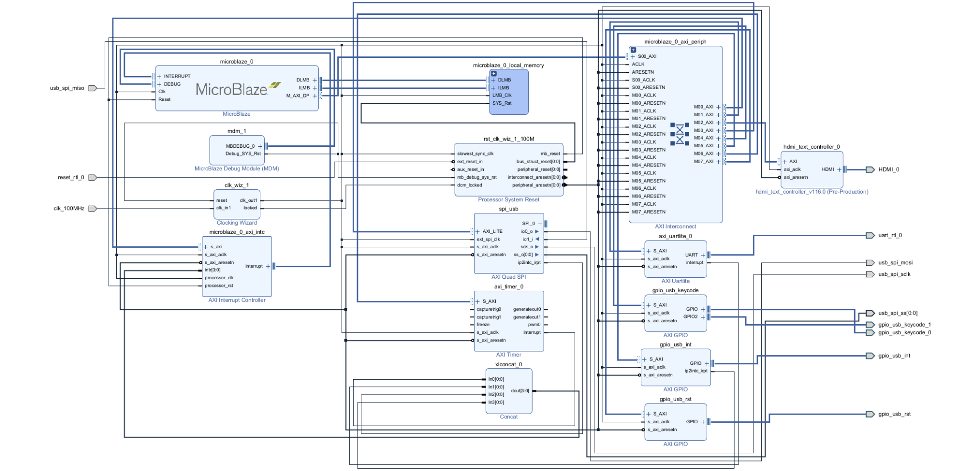Image resolution: width=980 pixels, height=471 pixels.
Task: Select the gpio_usb_int block title
Action: pyautogui.click(x=676, y=345)
